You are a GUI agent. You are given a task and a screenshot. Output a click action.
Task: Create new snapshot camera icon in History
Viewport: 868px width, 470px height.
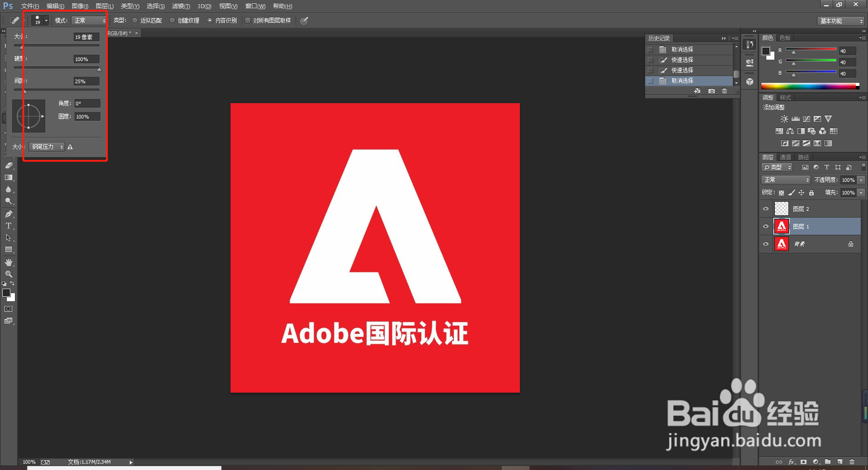[x=712, y=91]
